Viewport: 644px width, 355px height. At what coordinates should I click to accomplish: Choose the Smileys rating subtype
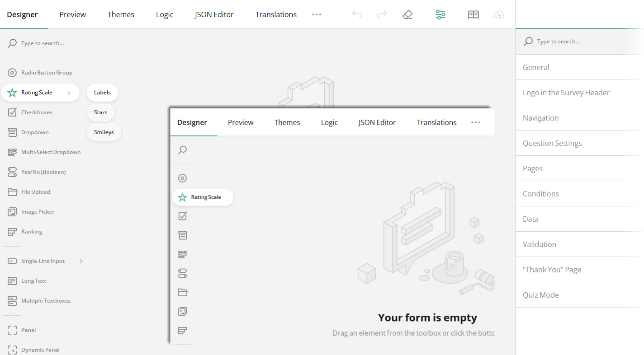tap(104, 132)
